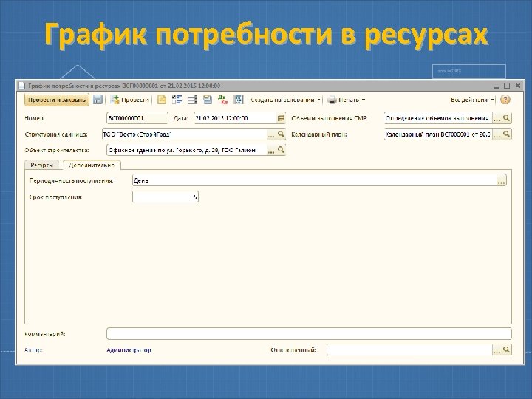Click the Ответственный input field
Image resolution: width=532 pixels, height=399 pixels.
[409, 349]
